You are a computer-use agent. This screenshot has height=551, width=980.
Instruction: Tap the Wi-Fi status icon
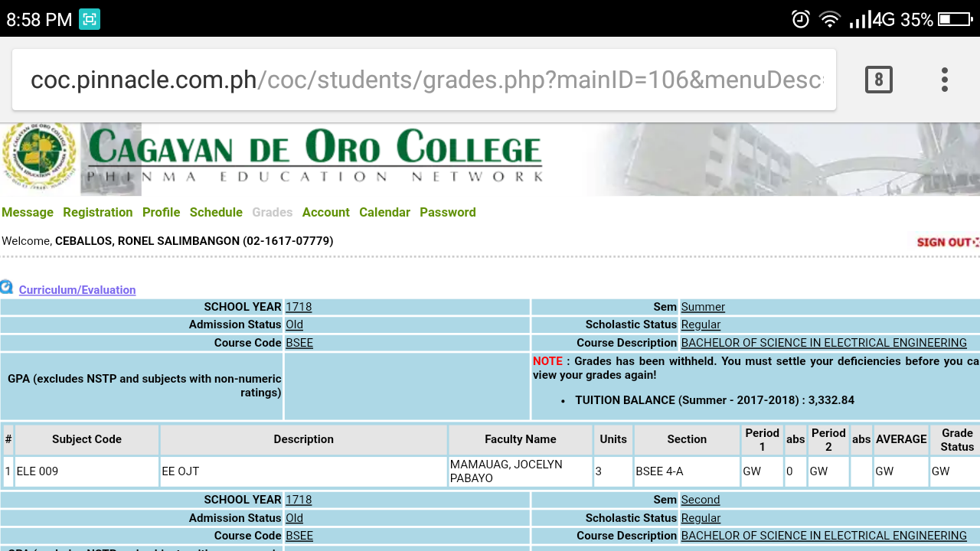coord(830,19)
